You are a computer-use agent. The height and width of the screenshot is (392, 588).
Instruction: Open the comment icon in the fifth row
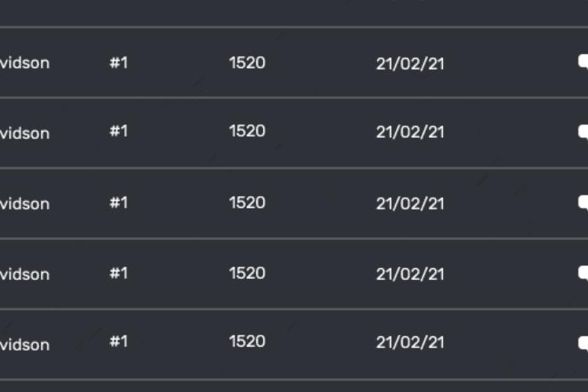coord(583,343)
